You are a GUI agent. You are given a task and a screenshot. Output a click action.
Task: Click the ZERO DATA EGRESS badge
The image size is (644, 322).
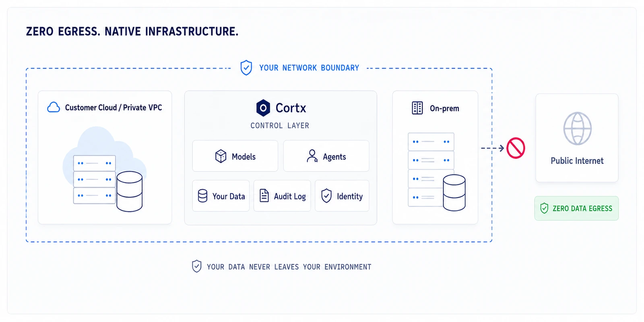coord(576,208)
